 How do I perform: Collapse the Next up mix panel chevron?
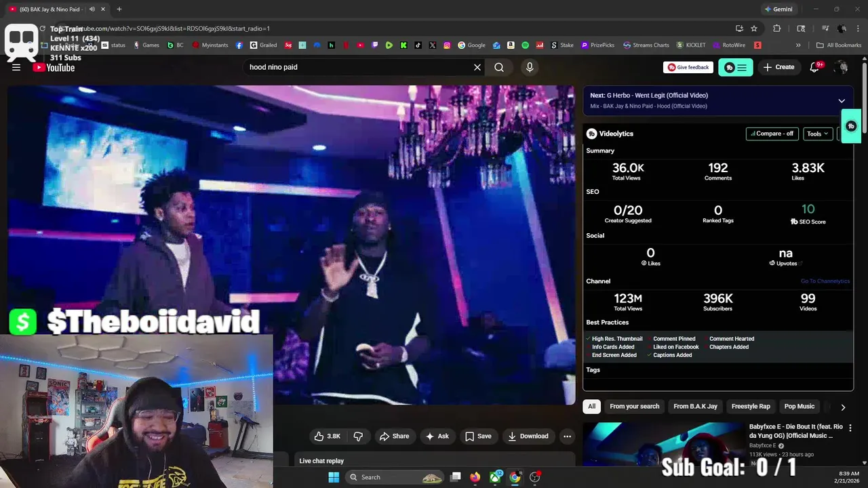(842, 100)
